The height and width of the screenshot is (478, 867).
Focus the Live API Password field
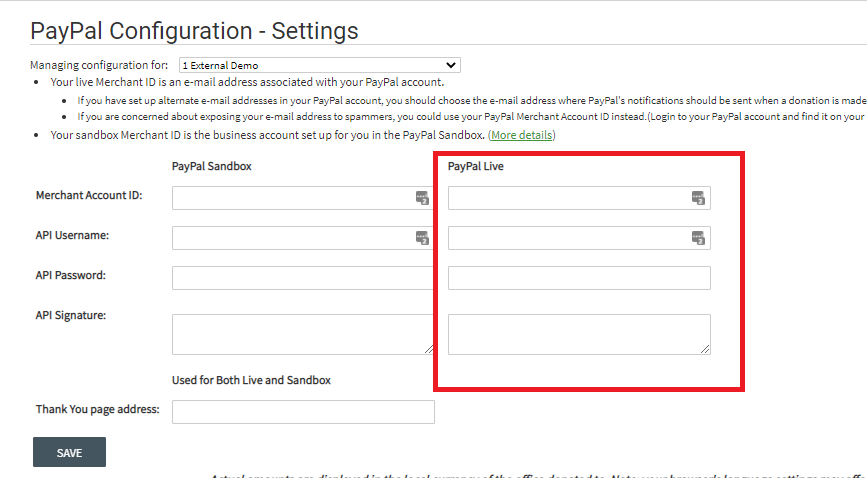point(579,278)
